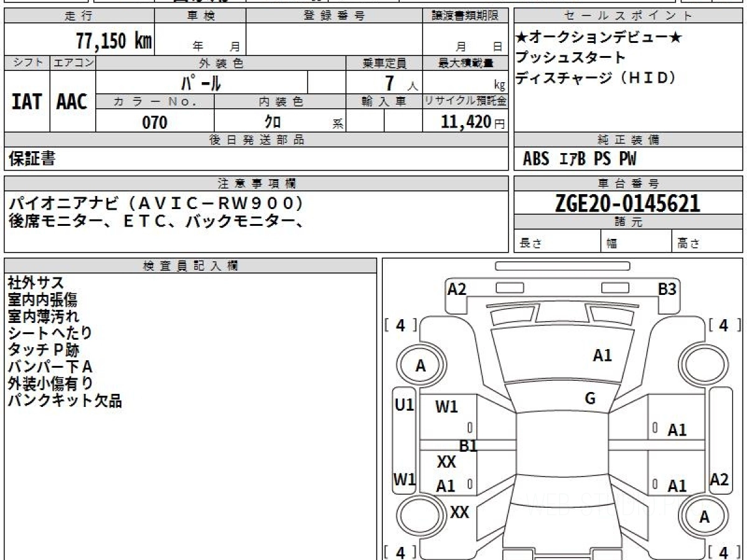Click the エアコン header cell
This screenshot has height=560, width=747.
73,63
